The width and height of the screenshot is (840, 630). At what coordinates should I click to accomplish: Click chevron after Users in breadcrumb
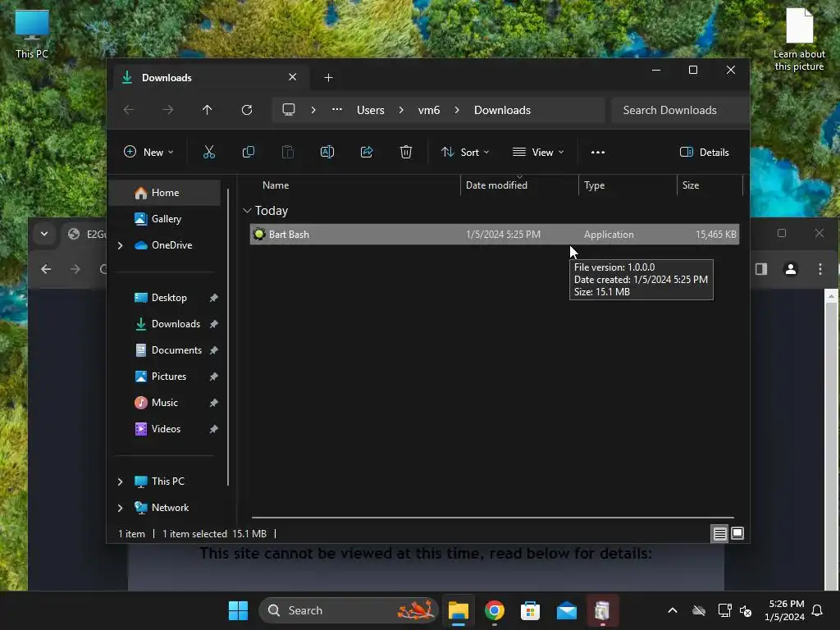click(x=401, y=110)
